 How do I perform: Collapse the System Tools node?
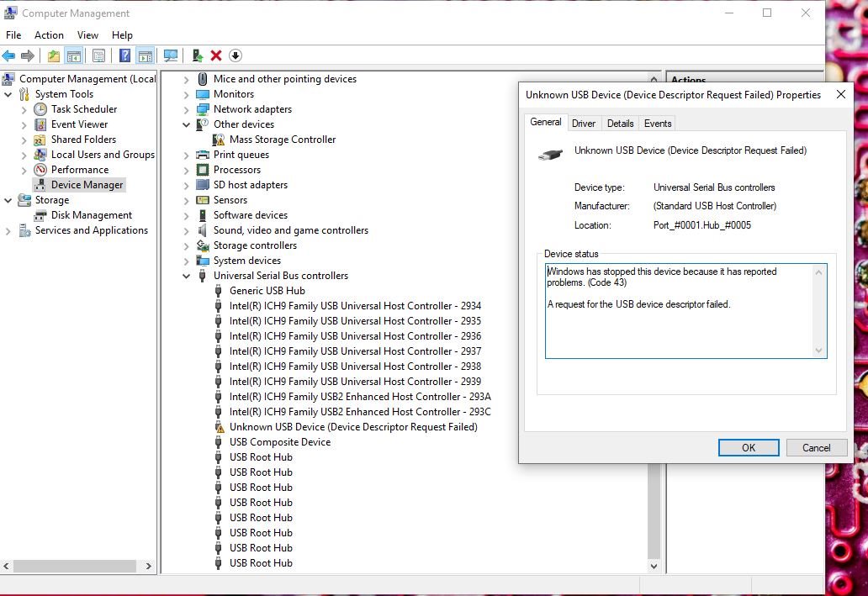point(8,95)
